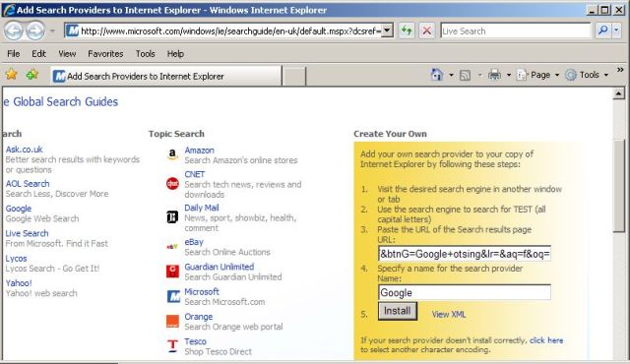Screen dimensions: 630x364
Task: Click the CNET red logo icon
Action: click(172, 184)
